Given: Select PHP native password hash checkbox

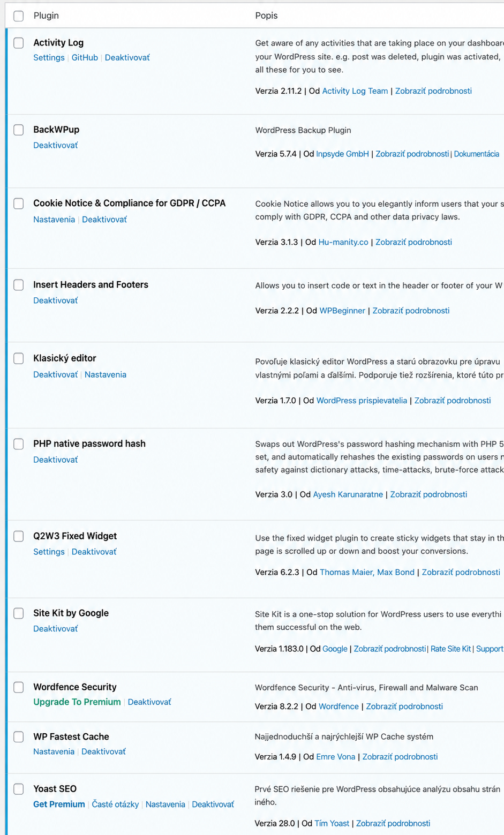Looking at the screenshot, I should coord(19,444).
